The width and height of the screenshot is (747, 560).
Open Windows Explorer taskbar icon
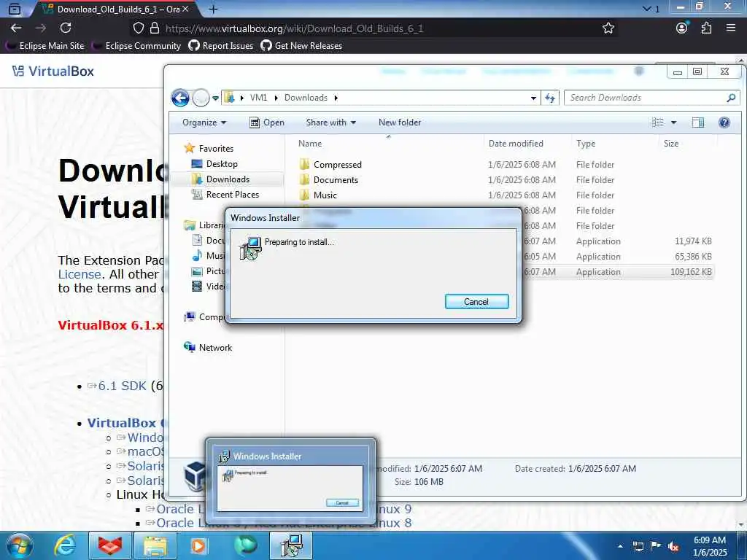(155, 545)
